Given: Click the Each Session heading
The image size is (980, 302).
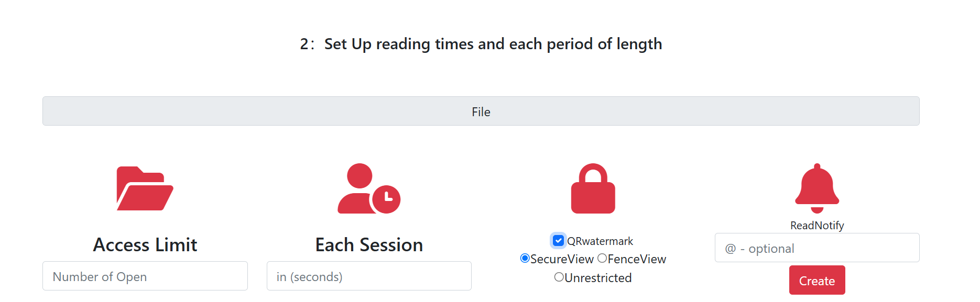Looking at the screenshot, I should [x=369, y=245].
